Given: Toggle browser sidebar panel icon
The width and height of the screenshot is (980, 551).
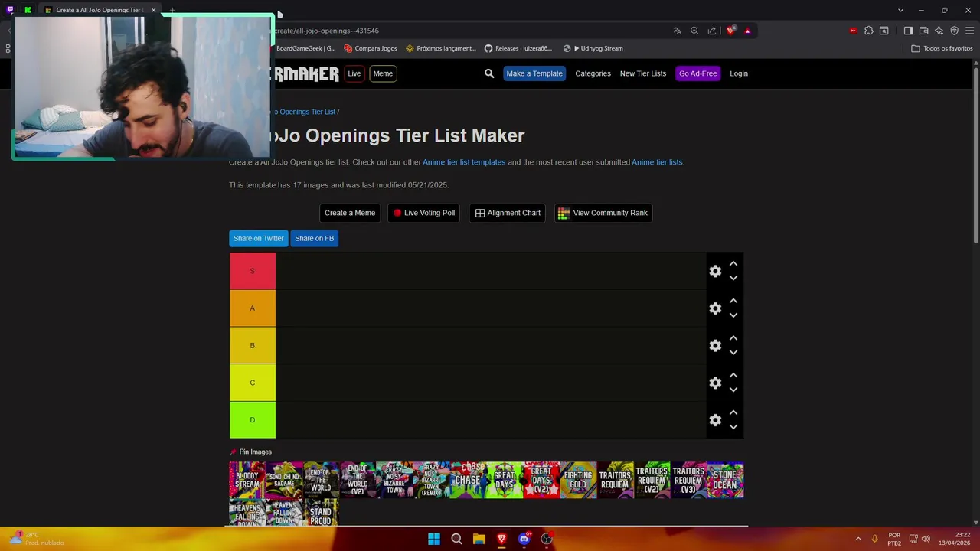Looking at the screenshot, I should (908, 31).
